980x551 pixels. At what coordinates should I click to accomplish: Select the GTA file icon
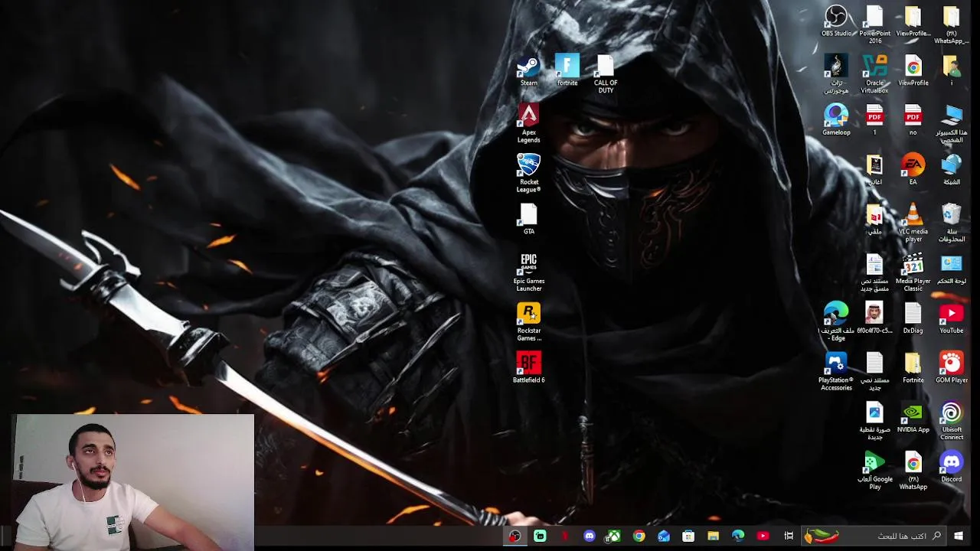528,220
